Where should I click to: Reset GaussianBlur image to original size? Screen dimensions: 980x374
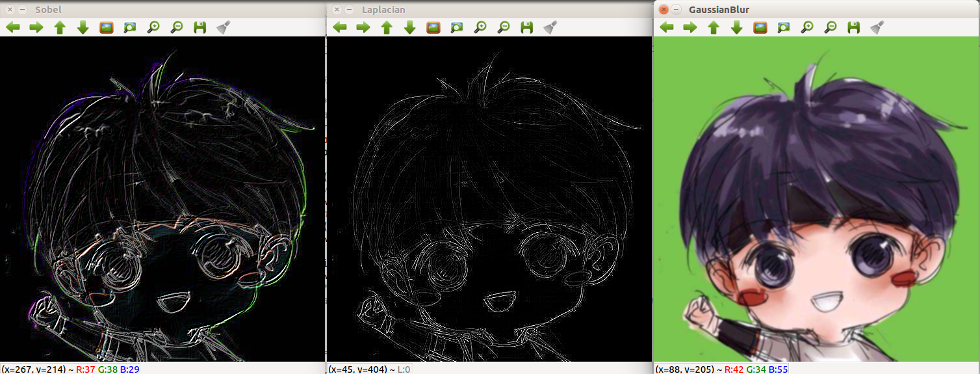tap(760, 27)
